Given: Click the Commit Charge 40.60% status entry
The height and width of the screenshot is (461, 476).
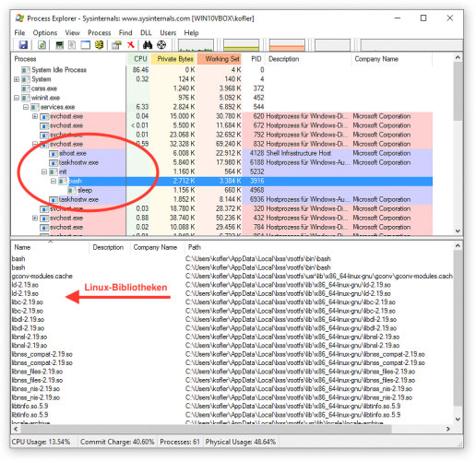Looking at the screenshot, I should [x=117, y=442].
